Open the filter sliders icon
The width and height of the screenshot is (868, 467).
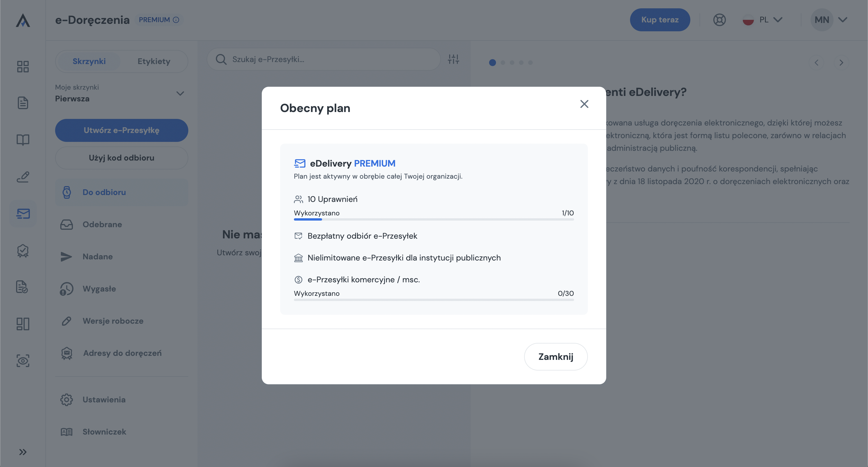click(x=454, y=59)
